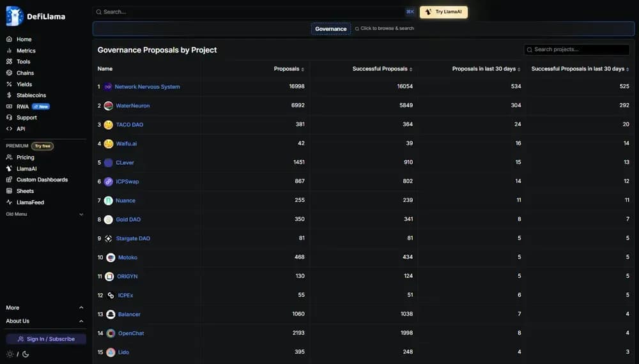Screen dimensions: 639x364
Task: Open the Chains page
Action: click(25, 73)
